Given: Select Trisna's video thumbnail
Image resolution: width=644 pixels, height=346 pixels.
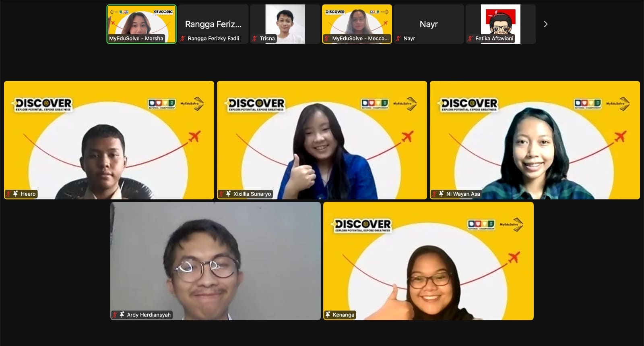Looking at the screenshot, I should pos(285,20).
